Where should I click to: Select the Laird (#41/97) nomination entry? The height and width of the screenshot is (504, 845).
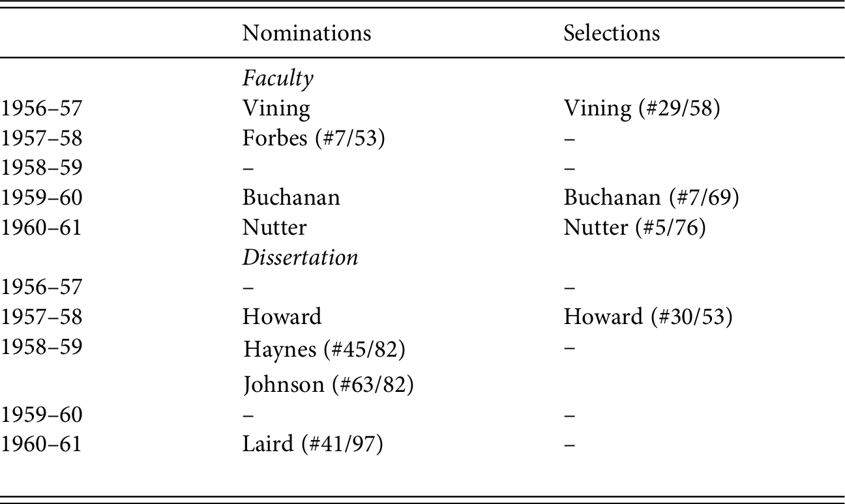(x=312, y=445)
